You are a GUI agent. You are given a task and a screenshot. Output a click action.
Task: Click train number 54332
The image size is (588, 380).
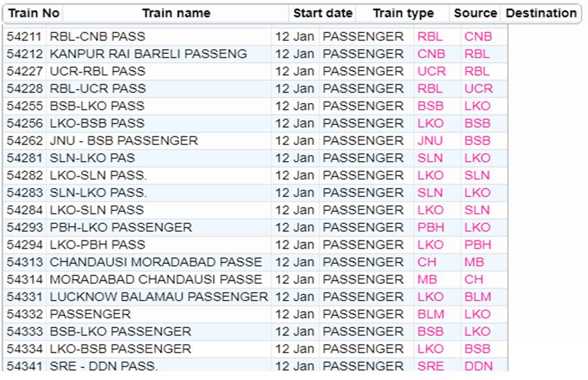25,314
